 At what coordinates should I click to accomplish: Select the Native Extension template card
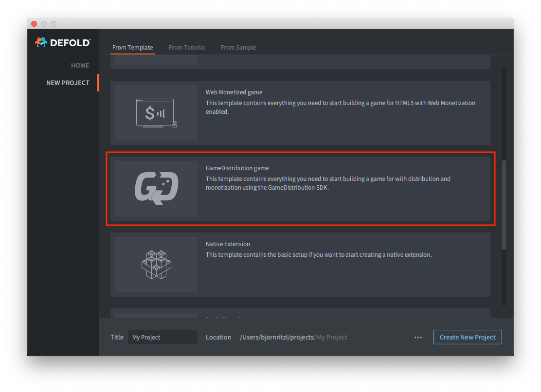[301, 264]
